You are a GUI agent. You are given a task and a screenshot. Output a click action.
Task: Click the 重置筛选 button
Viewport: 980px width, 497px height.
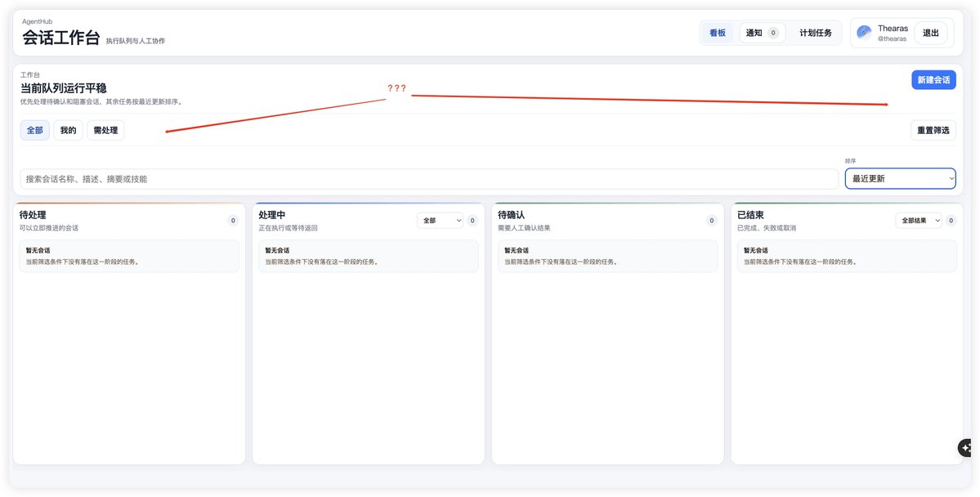(x=933, y=131)
